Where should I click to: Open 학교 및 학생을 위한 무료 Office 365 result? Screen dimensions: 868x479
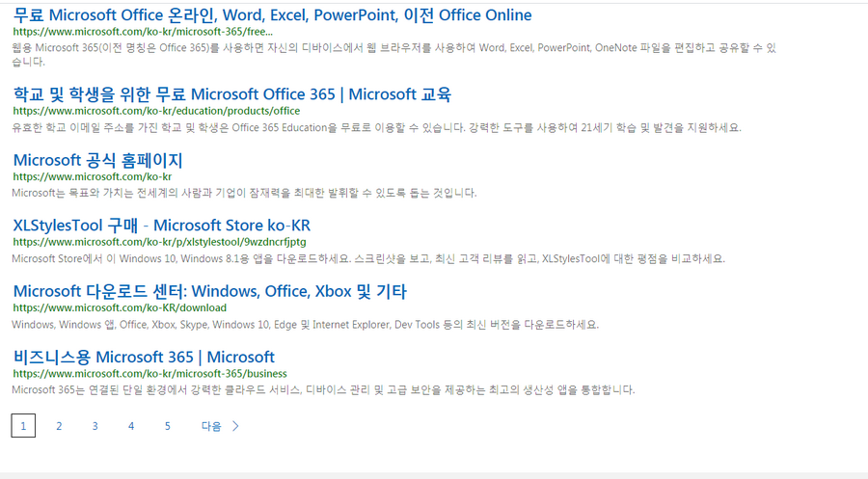(231, 94)
